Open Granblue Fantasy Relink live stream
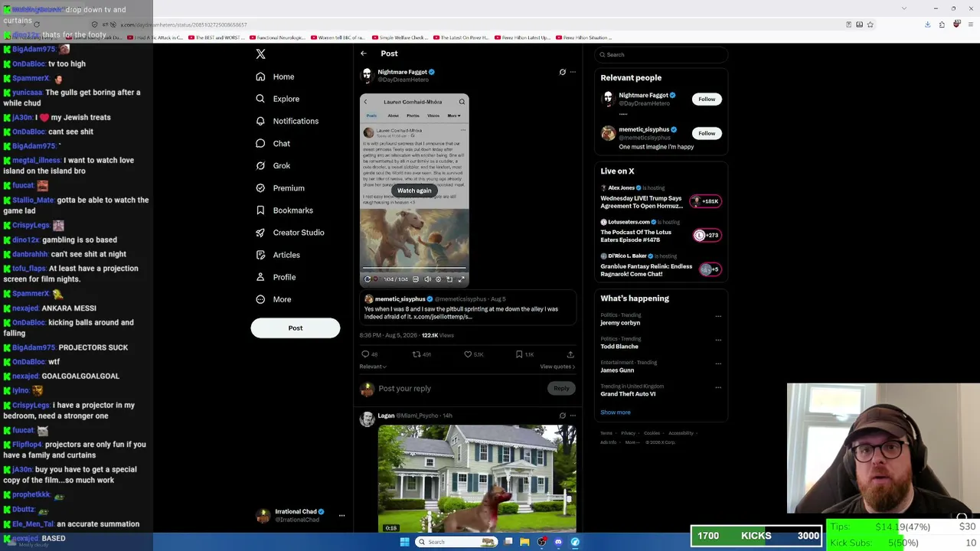This screenshot has width=980, height=551. tap(661, 266)
